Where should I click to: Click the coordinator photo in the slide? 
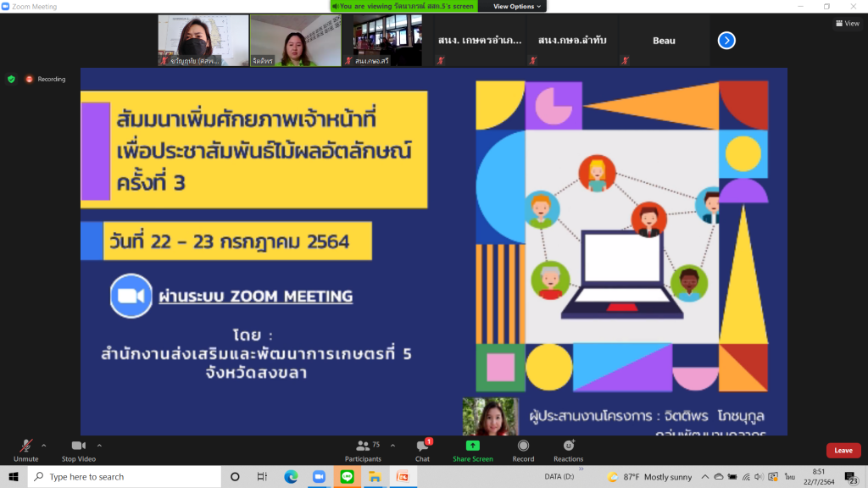[x=491, y=416]
